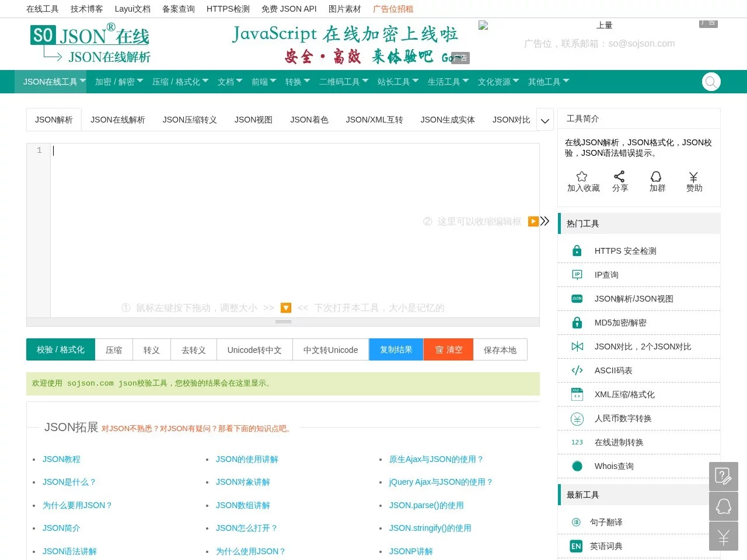The image size is (747, 560).
Task: Open the ASCII码表 tool icon
Action: (x=577, y=370)
